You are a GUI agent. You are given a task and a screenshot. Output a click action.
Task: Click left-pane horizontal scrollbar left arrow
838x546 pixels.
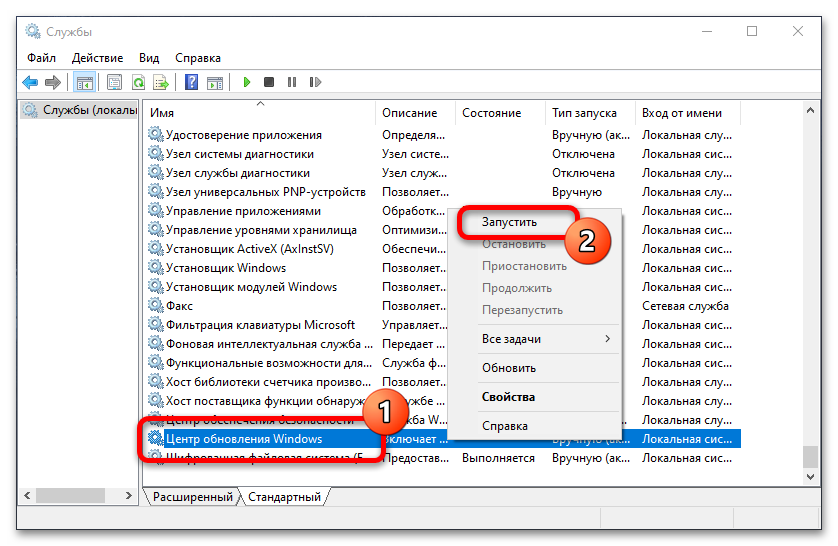[x=27, y=496]
